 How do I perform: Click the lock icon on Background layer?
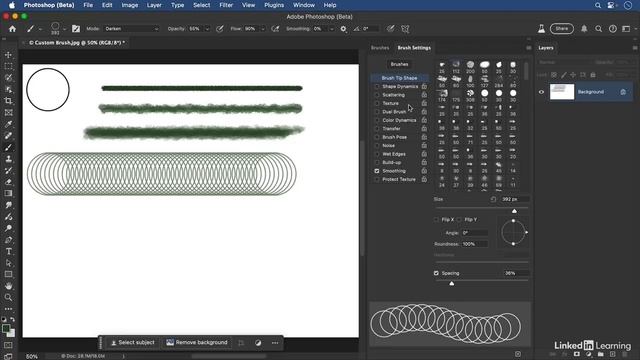coord(623,92)
